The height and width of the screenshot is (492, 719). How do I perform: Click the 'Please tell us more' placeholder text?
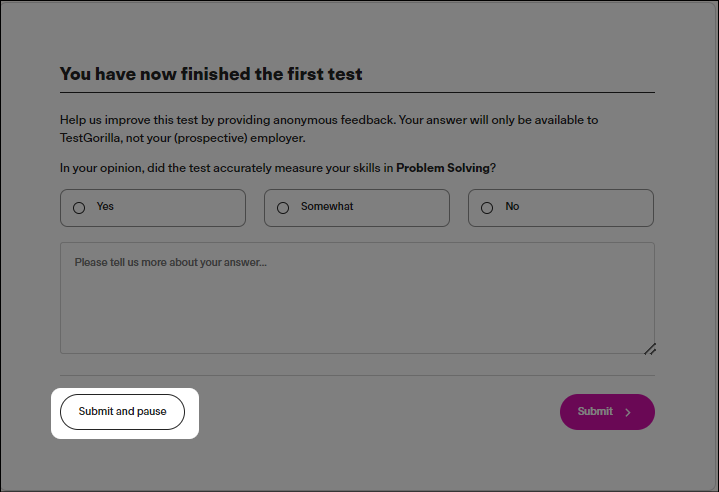[170, 262]
